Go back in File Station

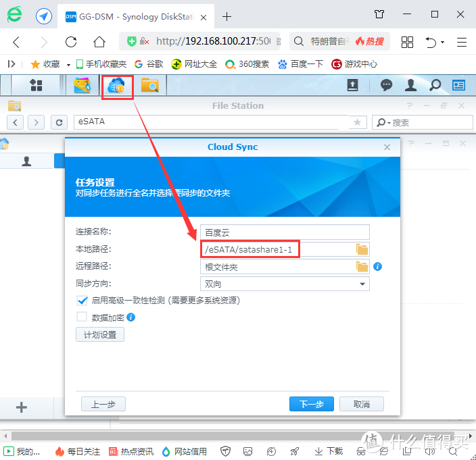click(15, 122)
